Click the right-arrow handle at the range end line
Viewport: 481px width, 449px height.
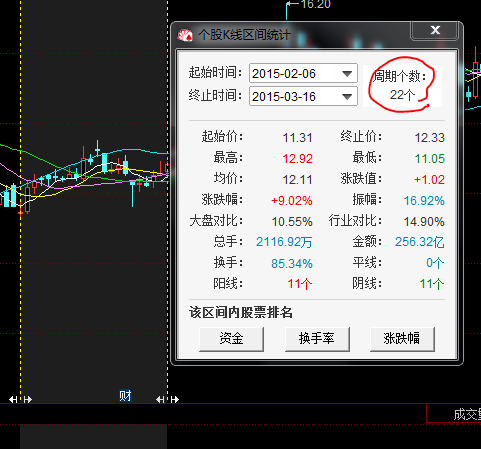175,399
